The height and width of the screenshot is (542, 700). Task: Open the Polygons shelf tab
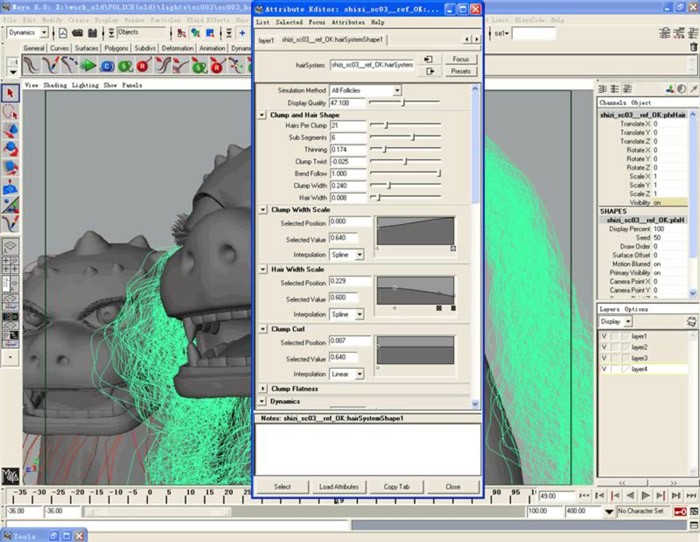(x=117, y=48)
